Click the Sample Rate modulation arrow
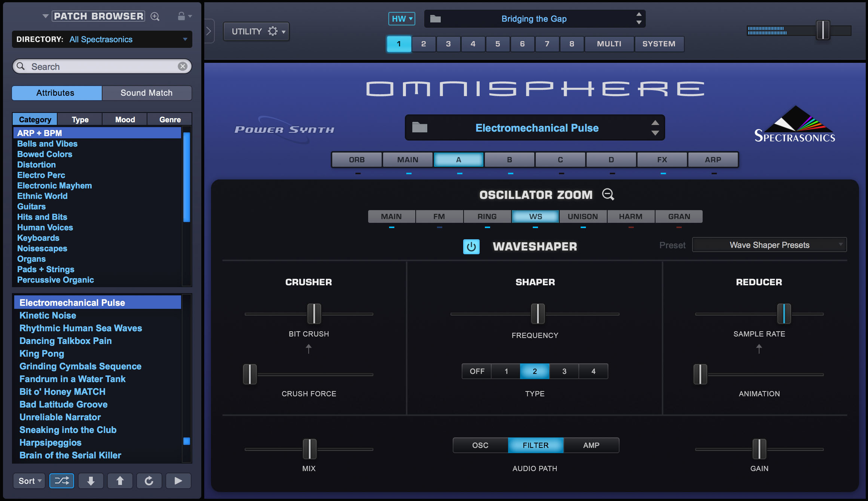 759,349
